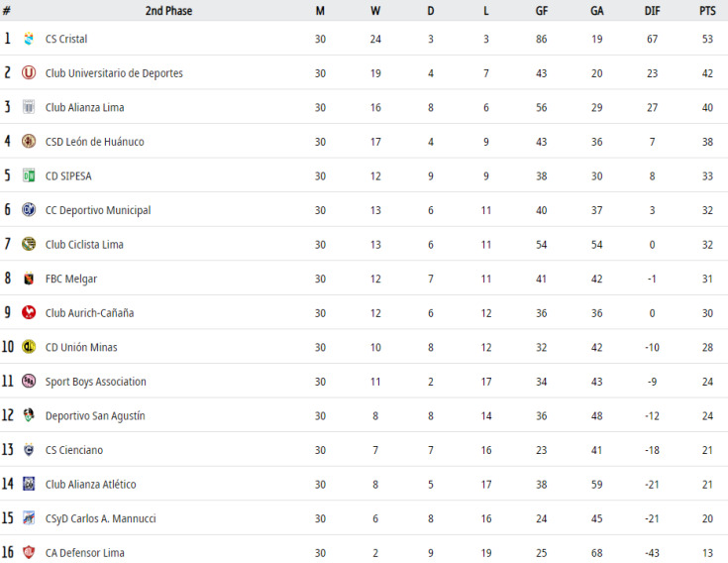Click the Universitario de Deportes red U logo

point(29,73)
